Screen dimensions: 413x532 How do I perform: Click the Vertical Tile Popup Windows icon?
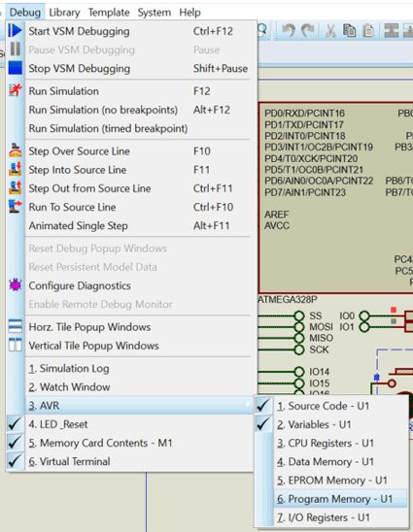click(15, 345)
